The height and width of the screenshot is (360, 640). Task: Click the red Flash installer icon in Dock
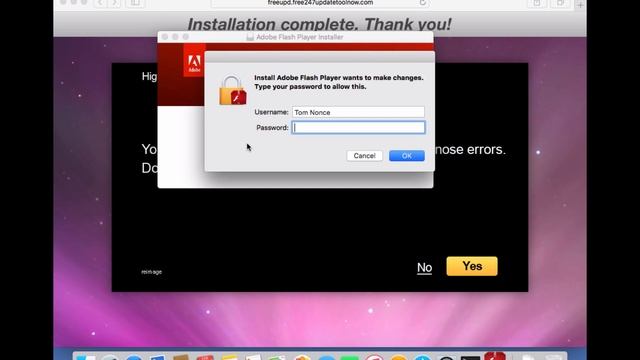495,356
